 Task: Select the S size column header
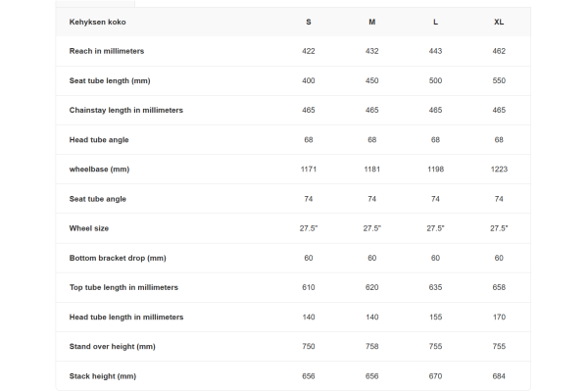pyautogui.click(x=309, y=22)
